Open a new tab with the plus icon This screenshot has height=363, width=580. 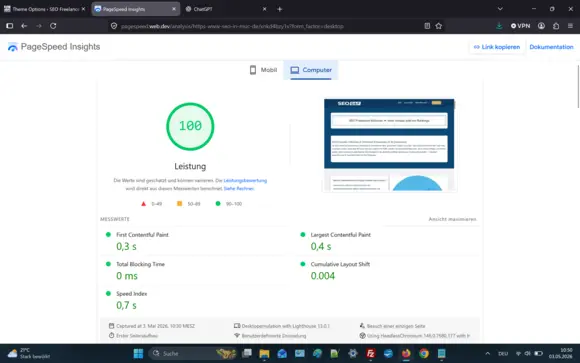[x=280, y=9]
